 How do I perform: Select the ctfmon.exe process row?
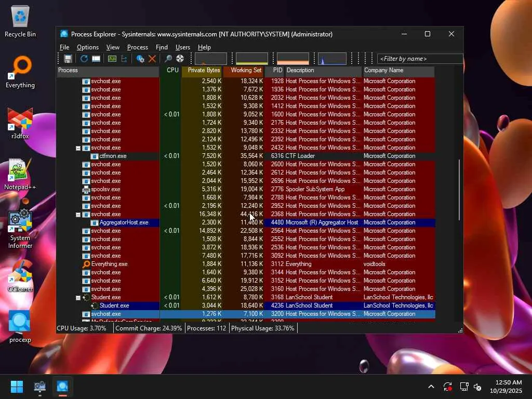click(246, 156)
